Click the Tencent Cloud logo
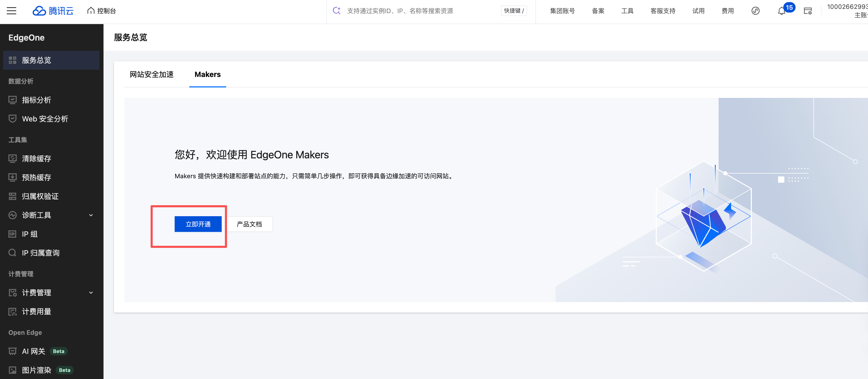This screenshot has height=379, width=868. click(53, 11)
